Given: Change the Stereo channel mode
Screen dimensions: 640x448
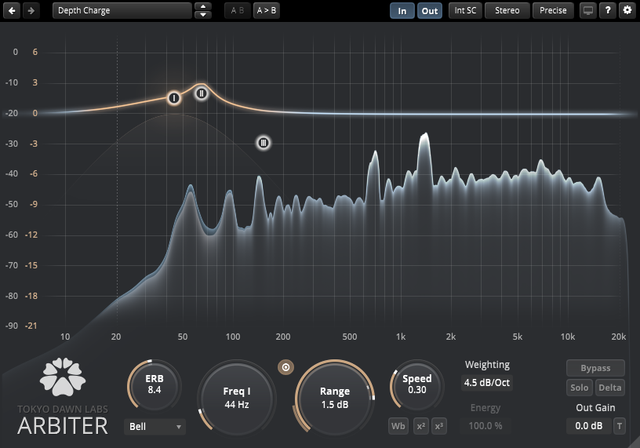Looking at the screenshot, I should click(507, 11).
